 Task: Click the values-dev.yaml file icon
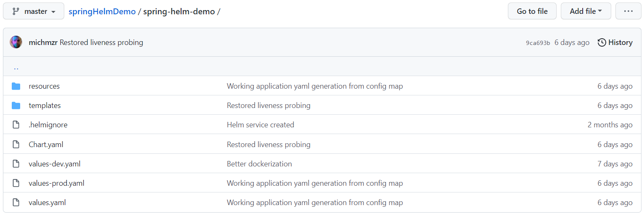16,164
